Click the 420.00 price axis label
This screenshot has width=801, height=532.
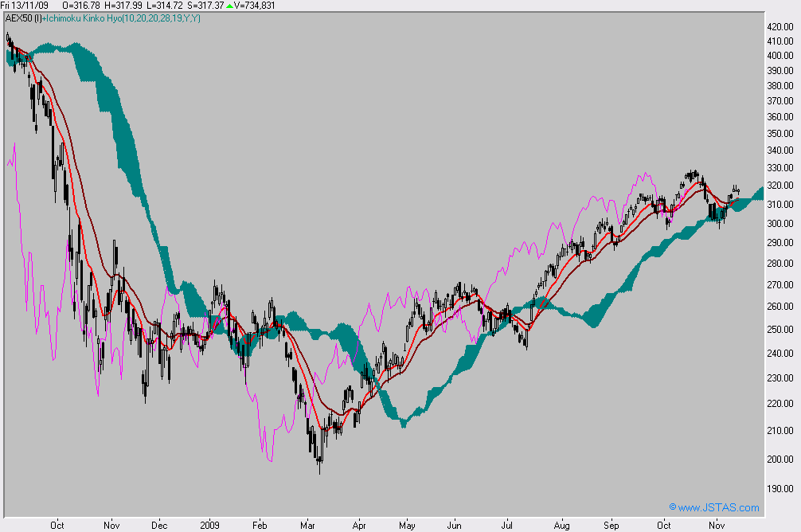782,27
